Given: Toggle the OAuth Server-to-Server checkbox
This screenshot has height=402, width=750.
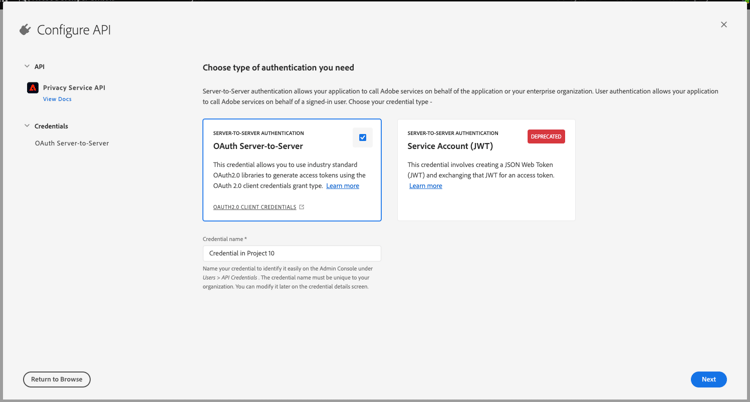Looking at the screenshot, I should 363,137.
